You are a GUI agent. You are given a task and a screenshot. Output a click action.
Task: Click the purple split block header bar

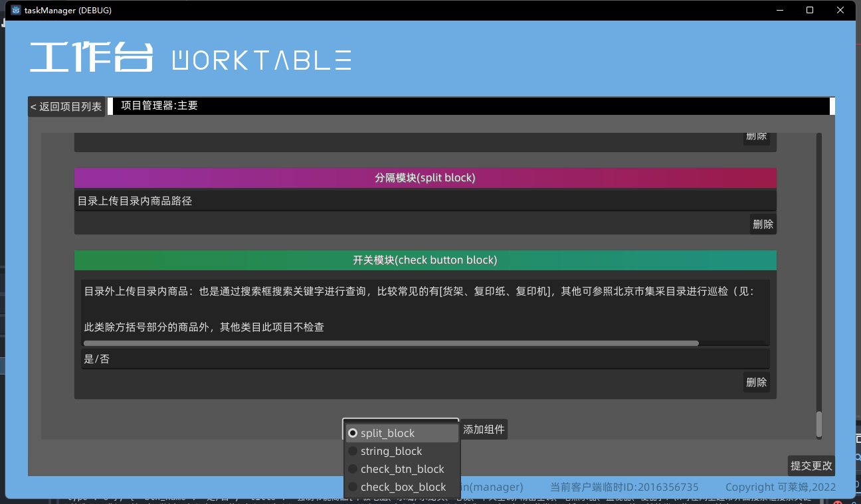point(425,178)
